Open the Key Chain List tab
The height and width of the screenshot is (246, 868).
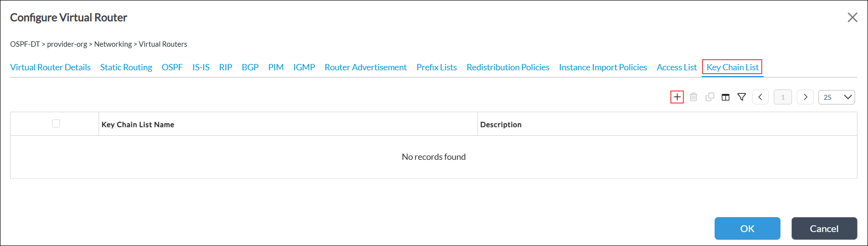pyautogui.click(x=732, y=67)
